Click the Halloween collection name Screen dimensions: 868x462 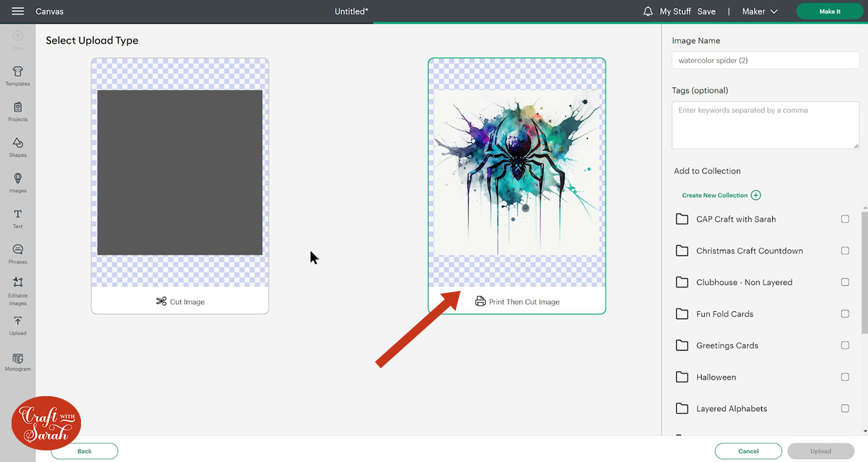[x=716, y=377]
